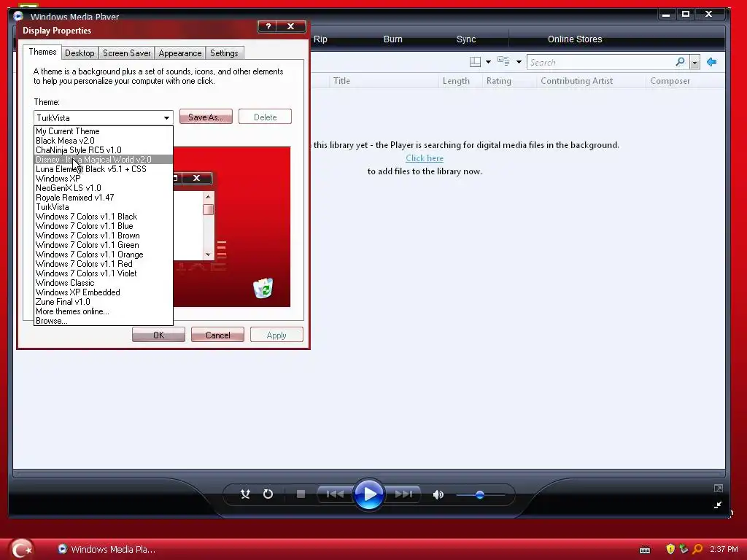
Task: Switch to the Appearance tab
Action: click(x=180, y=52)
